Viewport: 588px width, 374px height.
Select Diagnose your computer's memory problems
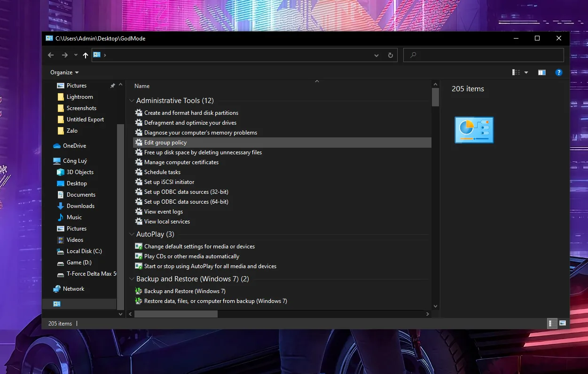pyautogui.click(x=200, y=133)
